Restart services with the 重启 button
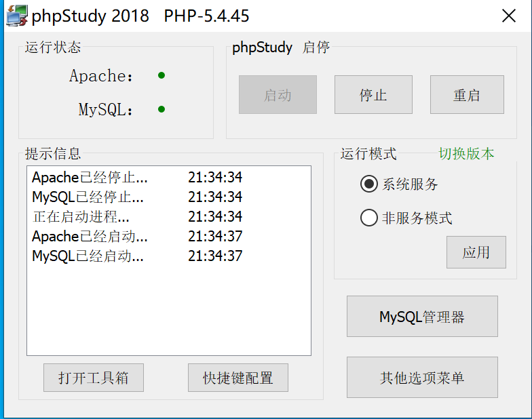Image resolution: width=532 pixels, height=419 pixels. pyautogui.click(x=467, y=95)
